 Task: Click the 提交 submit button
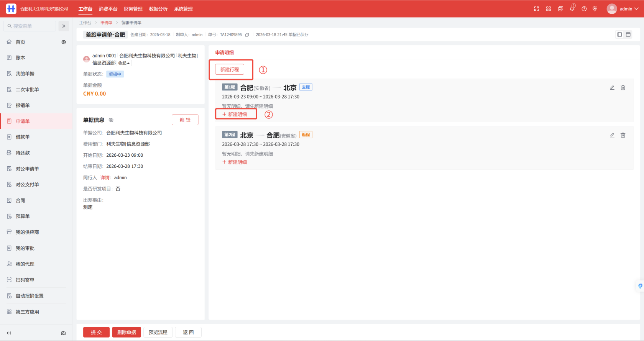coord(96,332)
